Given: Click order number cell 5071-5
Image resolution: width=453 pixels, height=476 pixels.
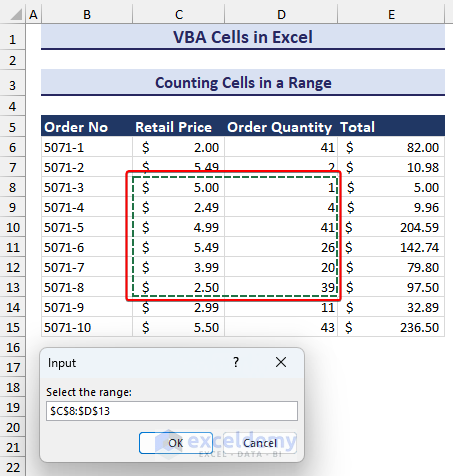Looking at the screenshot, I should [87, 227].
